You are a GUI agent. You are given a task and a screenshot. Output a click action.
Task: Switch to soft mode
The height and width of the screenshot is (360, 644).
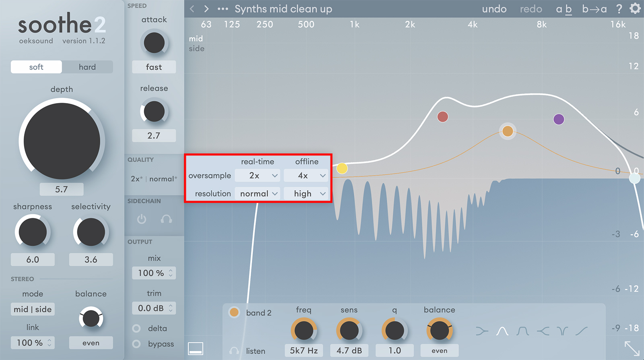[36, 67]
